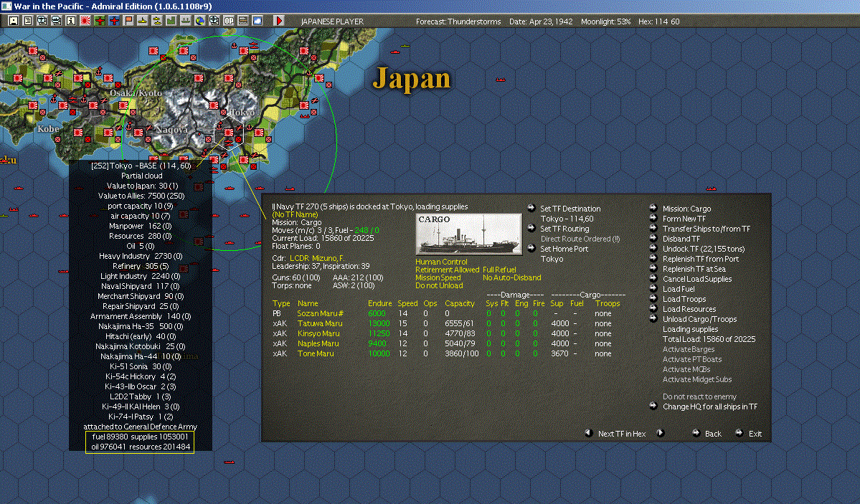Click the previous TF left arrow

[x=588, y=433]
